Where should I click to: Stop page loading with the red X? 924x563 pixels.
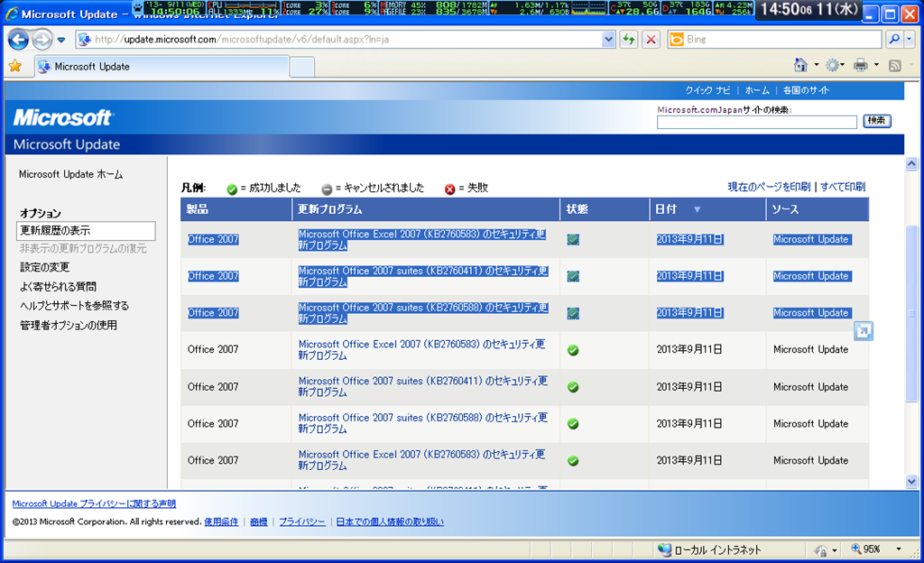(x=651, y=40)
